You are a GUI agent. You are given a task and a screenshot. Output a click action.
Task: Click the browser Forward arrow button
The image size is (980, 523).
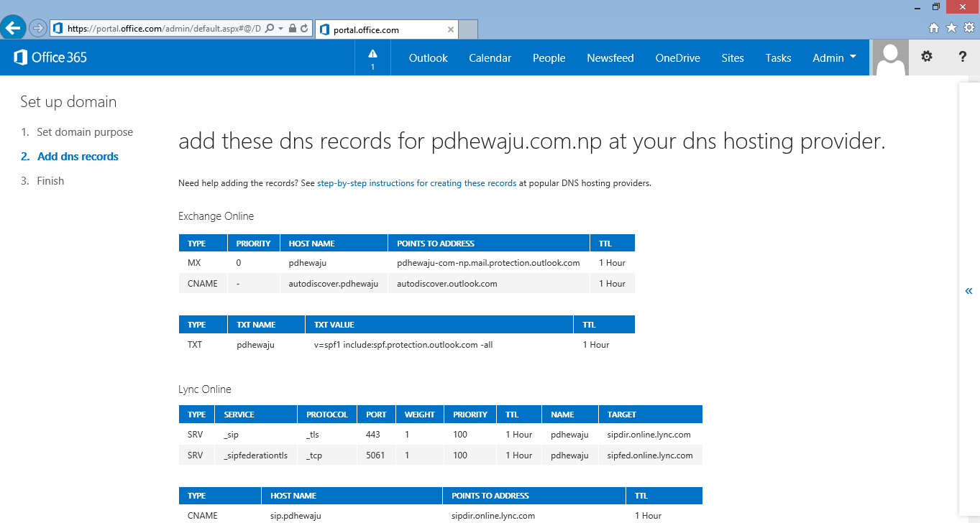click(38, 29)
